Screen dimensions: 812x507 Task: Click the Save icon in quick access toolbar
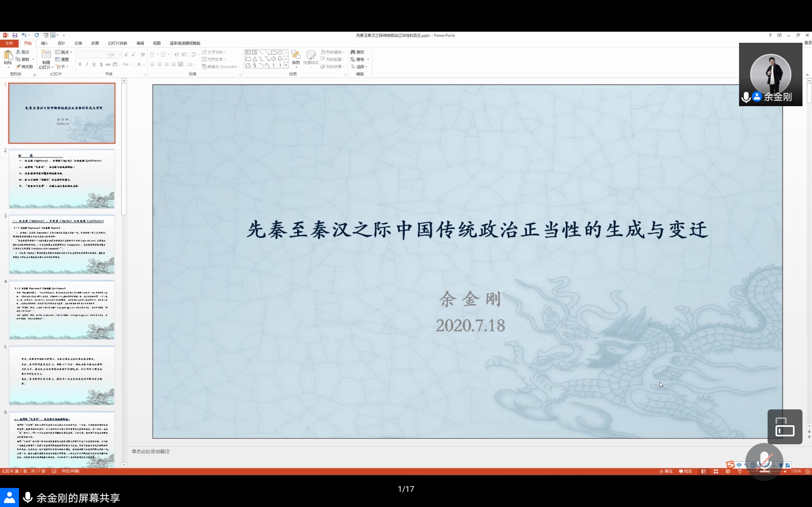tap(15, 35)
